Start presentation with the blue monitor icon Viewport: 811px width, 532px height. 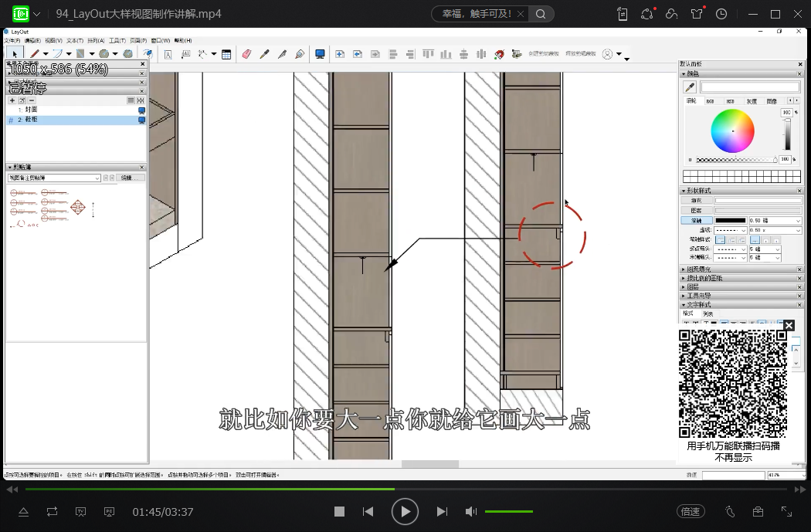[x=320, y=54]
